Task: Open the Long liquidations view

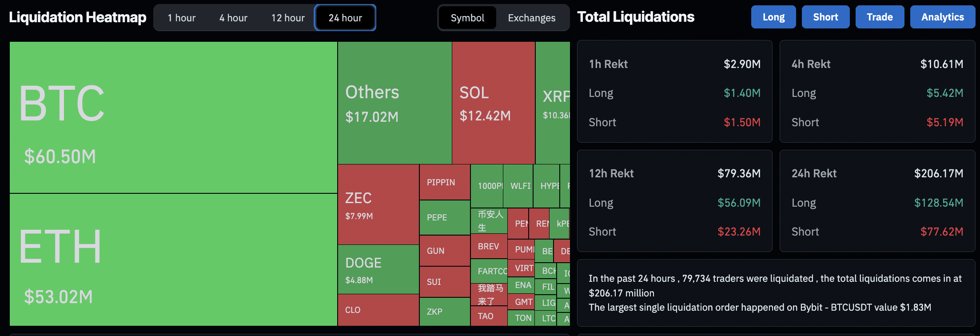Action: 773,16
